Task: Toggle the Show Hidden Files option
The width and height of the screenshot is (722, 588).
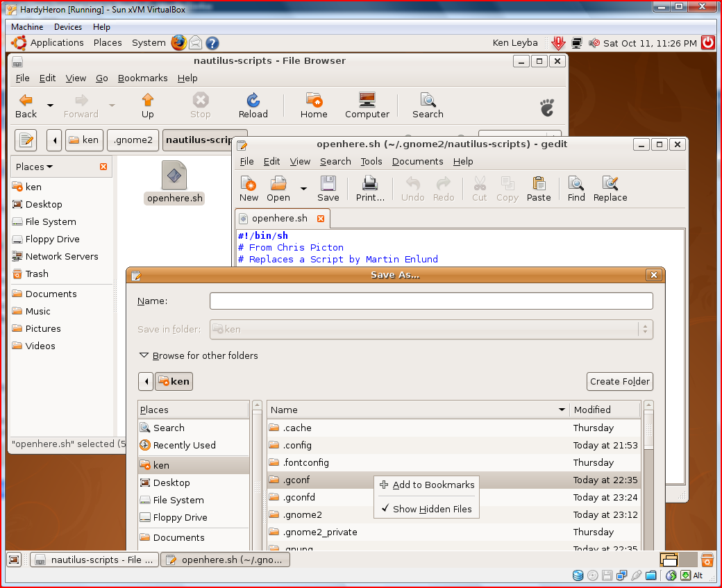Action: click(x=426, y=509)
